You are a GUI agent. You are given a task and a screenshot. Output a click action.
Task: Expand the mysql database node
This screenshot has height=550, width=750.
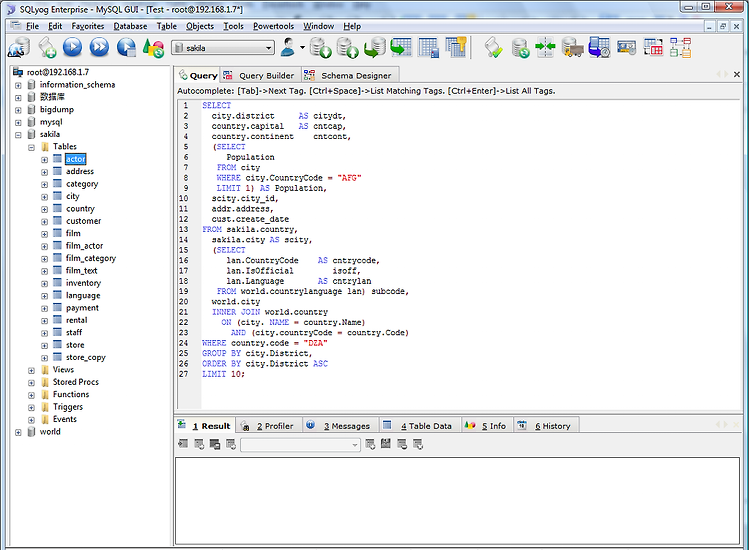pos(18,122)
